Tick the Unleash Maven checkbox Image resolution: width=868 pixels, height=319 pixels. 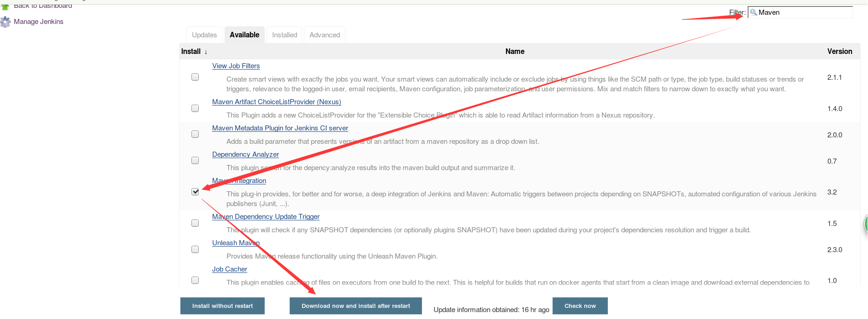pos(195,249)
